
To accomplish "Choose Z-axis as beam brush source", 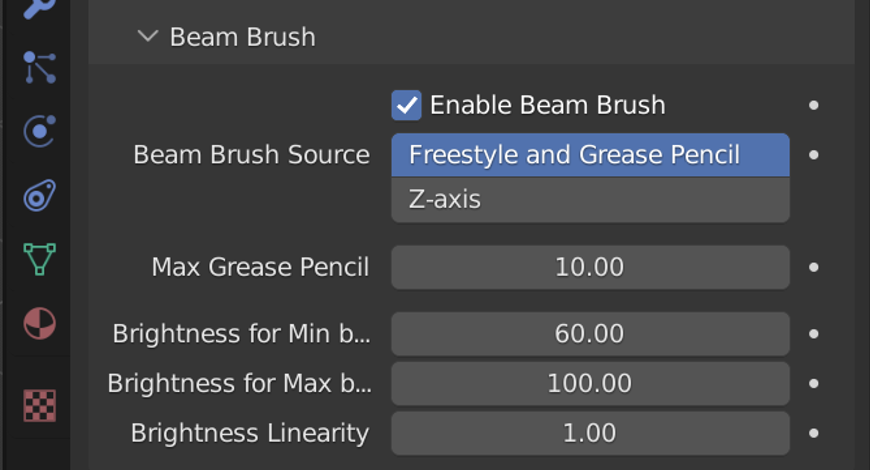I will pos(590,199).
